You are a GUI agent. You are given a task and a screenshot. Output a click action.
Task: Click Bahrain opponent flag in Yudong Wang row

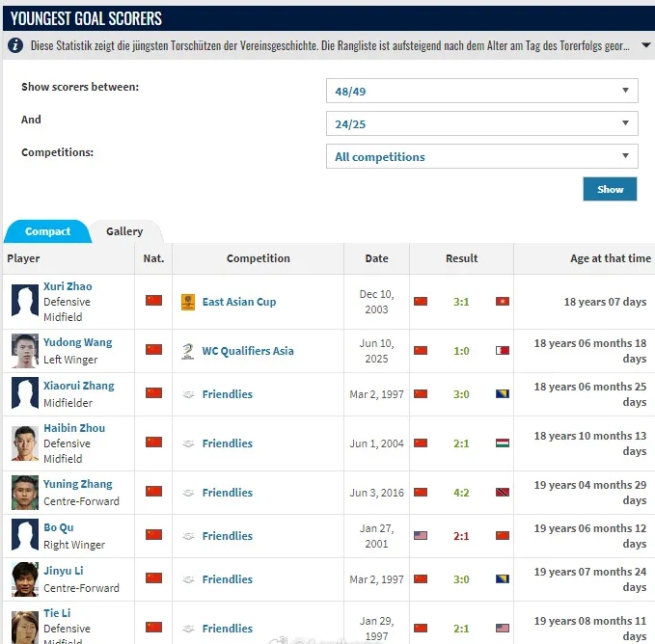(x=503, y=351)
